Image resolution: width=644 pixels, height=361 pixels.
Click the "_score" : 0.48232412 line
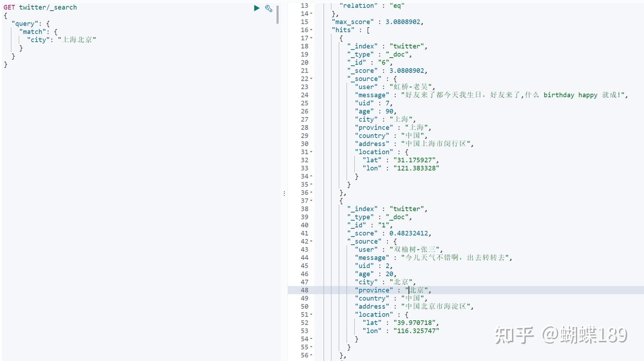click(389, 233)
